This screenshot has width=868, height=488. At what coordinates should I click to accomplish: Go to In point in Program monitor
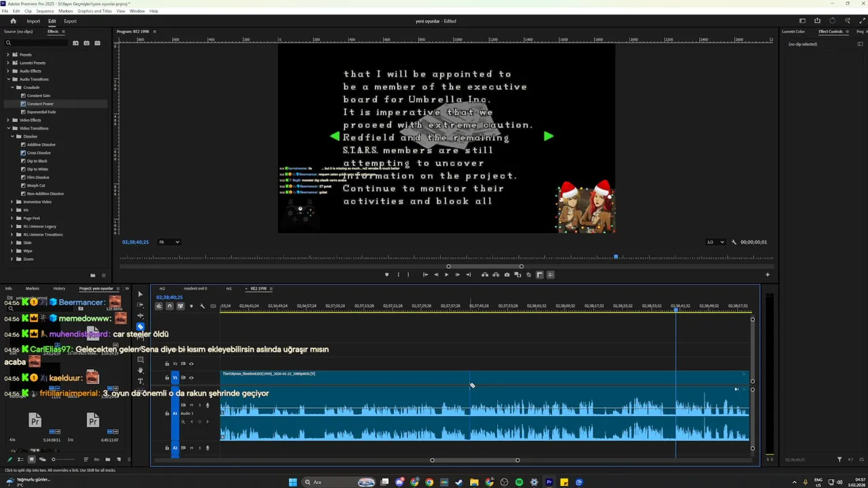[x=425, y=274]
